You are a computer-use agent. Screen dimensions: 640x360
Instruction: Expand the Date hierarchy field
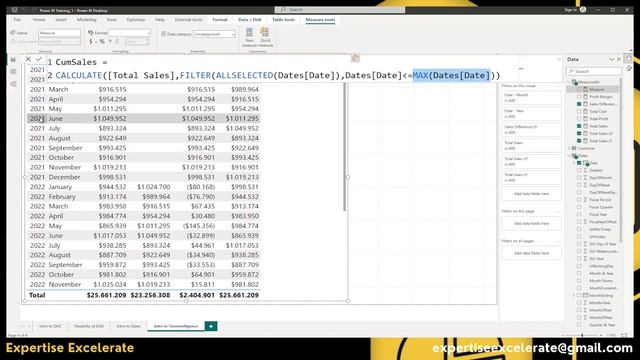click(574, 163)
